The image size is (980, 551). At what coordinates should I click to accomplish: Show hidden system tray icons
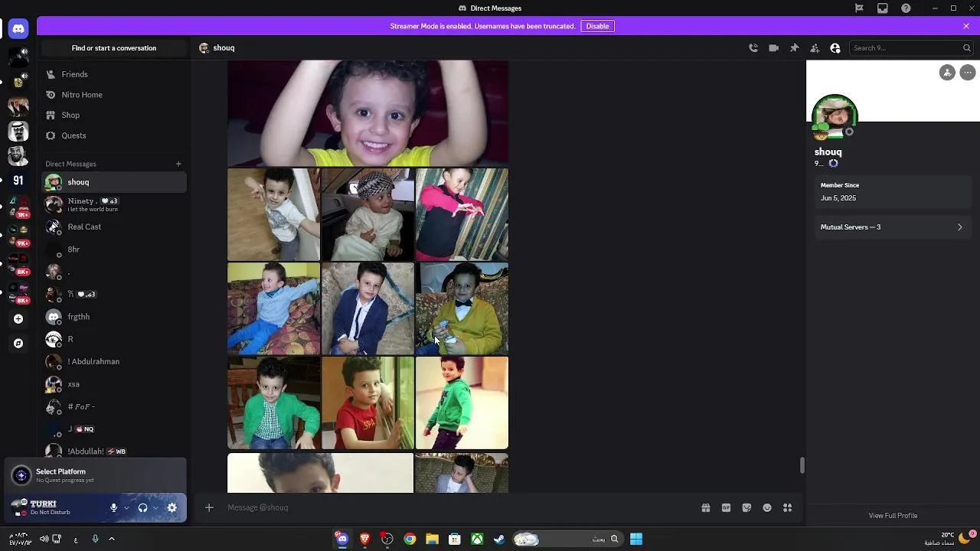point(112,539)
